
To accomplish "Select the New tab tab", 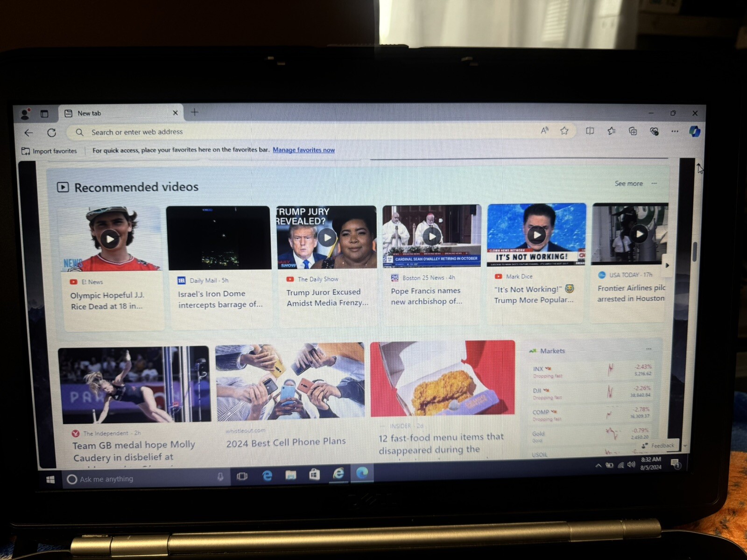I will tap(121, 113).
